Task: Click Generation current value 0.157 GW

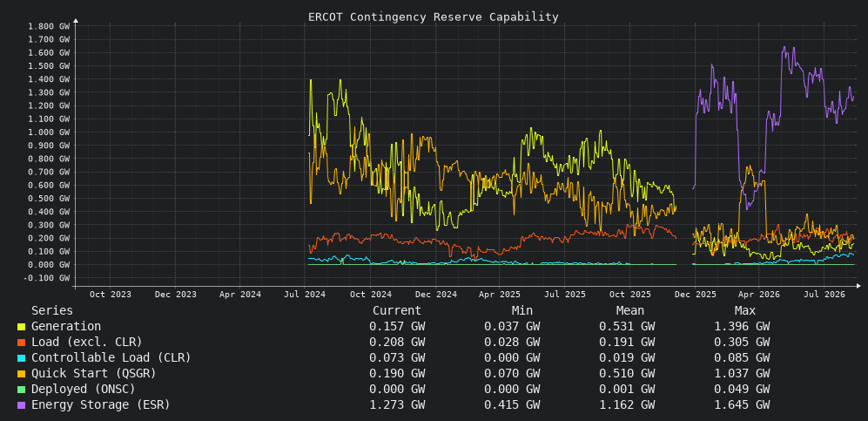Action: [397, 327]
